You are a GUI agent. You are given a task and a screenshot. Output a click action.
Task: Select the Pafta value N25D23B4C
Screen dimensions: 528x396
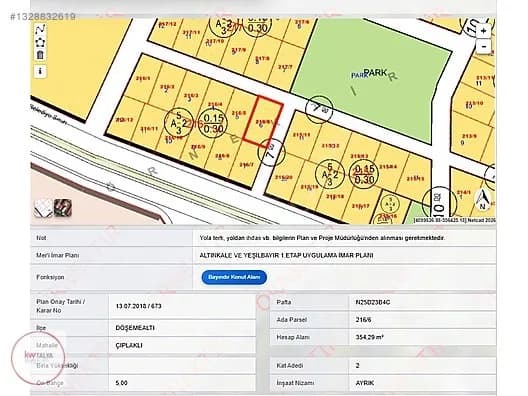point(373,302)
